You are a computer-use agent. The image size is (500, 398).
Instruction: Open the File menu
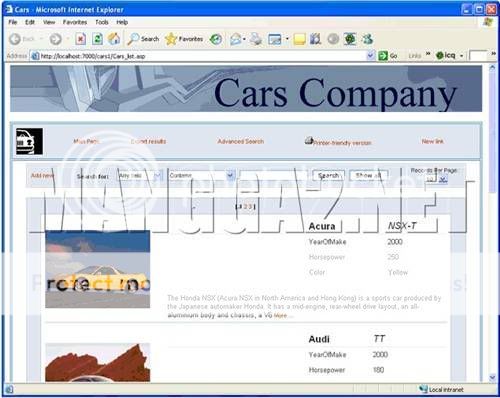point(13,22)
